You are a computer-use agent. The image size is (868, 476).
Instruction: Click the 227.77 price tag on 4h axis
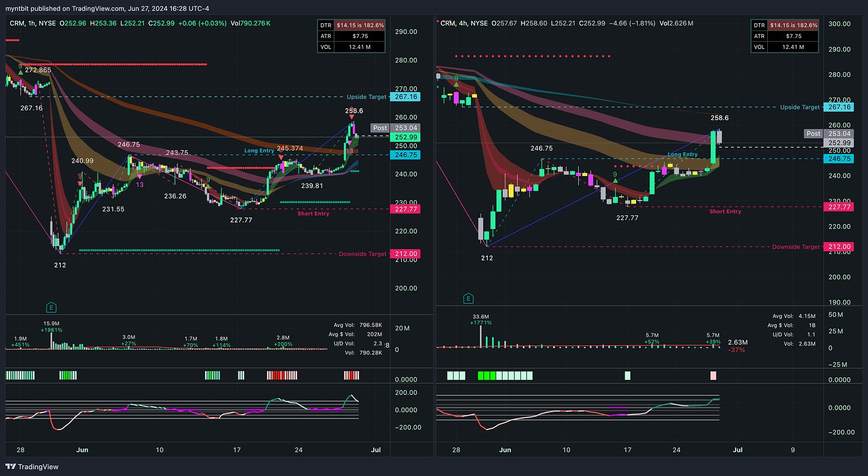point(839,207)
